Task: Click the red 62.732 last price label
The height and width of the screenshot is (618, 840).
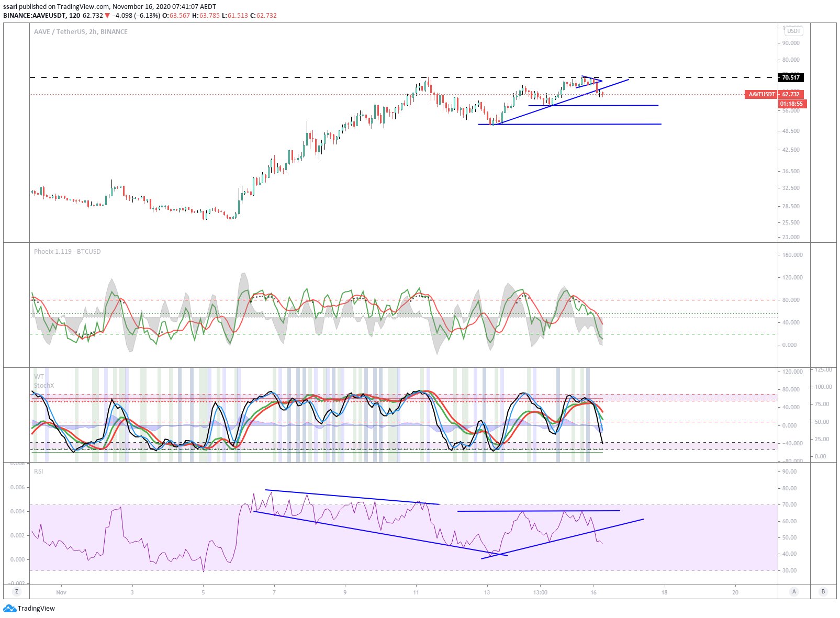Action: 791,94
